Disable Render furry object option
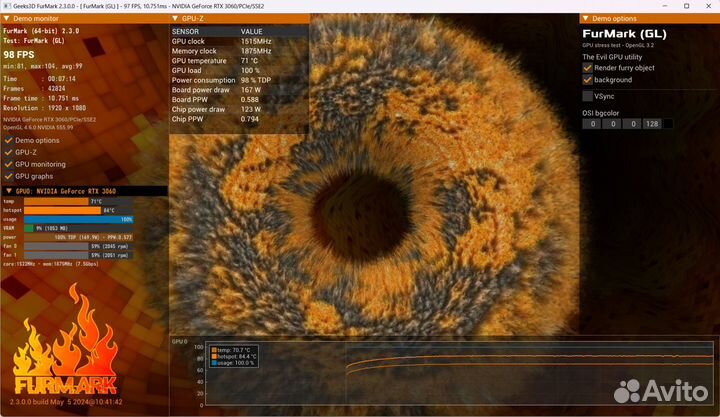Viewport: 720px width, 417px height. pos(587,68)
